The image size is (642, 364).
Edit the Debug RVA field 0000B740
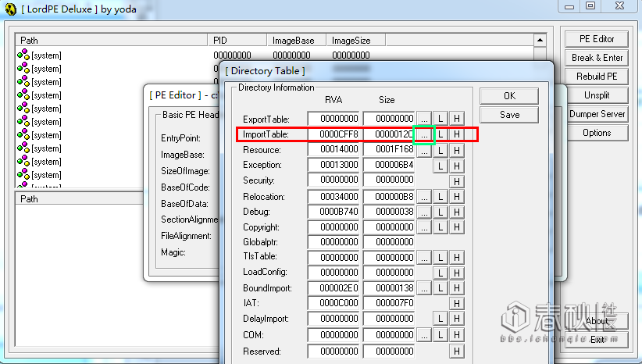pos(333,212)
